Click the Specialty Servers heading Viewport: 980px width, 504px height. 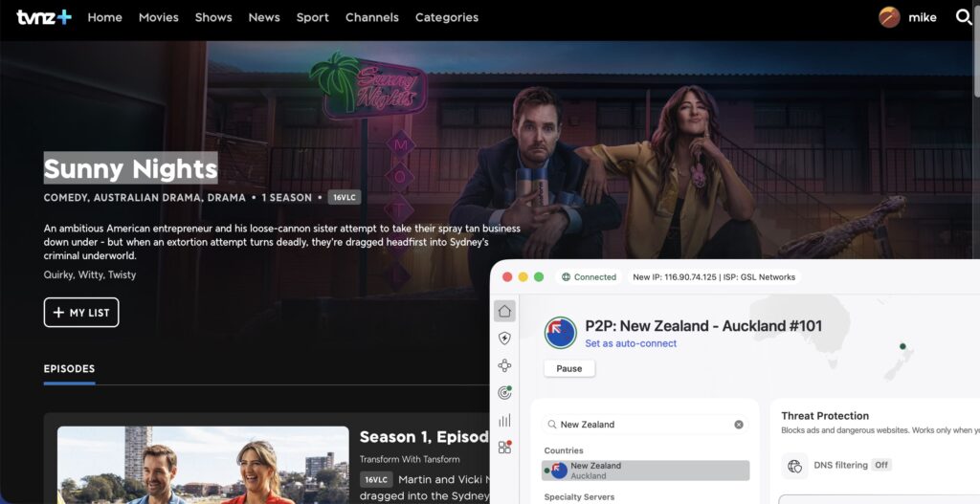click(x=579, y=497)
